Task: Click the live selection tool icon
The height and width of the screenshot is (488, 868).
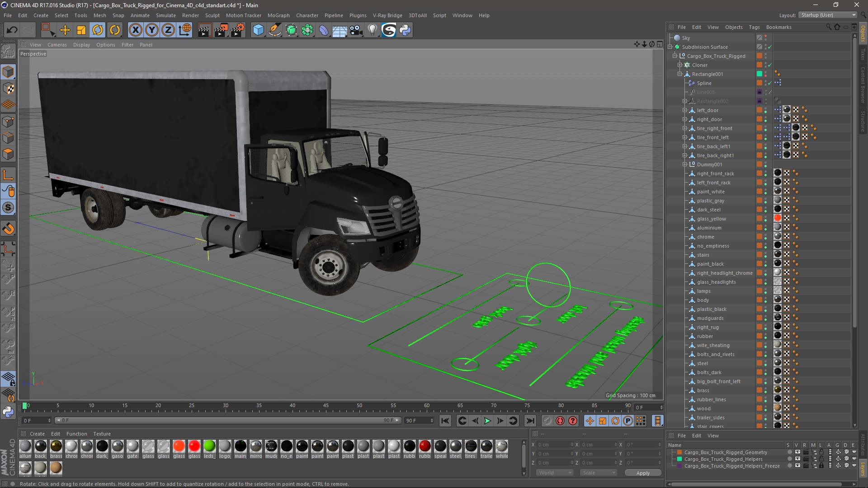Action: [48, 30]
